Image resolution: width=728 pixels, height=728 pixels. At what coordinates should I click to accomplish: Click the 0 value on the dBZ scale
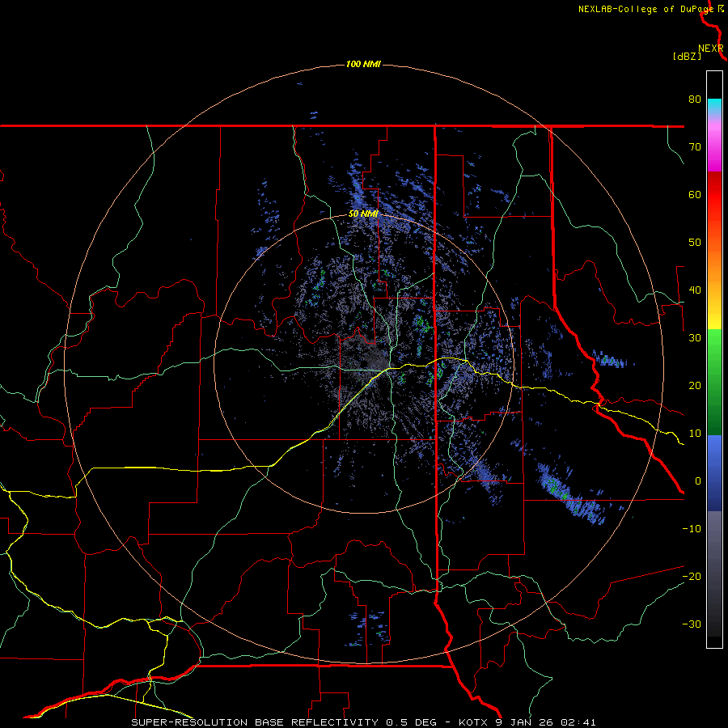coord(698,481)
